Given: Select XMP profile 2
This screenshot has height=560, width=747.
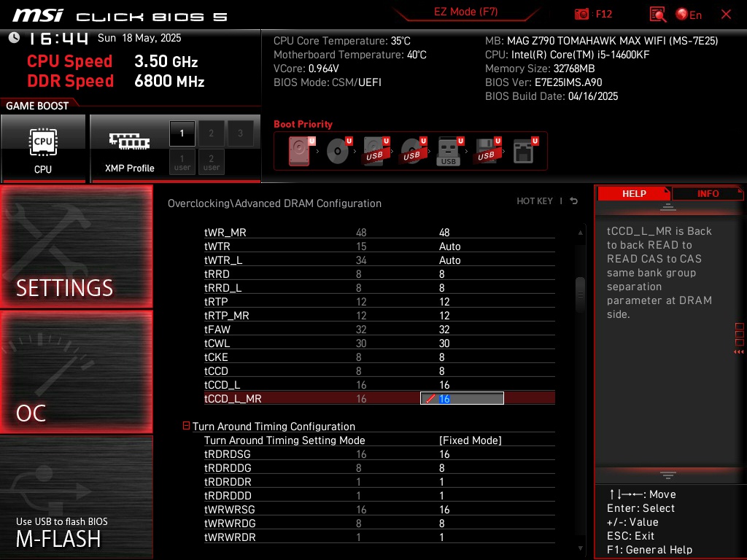Looking at the screenshot, I should click(211, 133).
